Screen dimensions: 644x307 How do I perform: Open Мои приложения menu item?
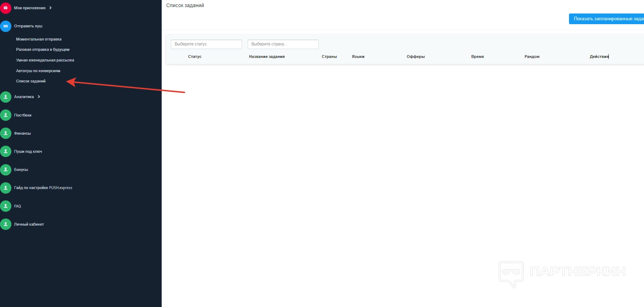[x=30, y=8]
